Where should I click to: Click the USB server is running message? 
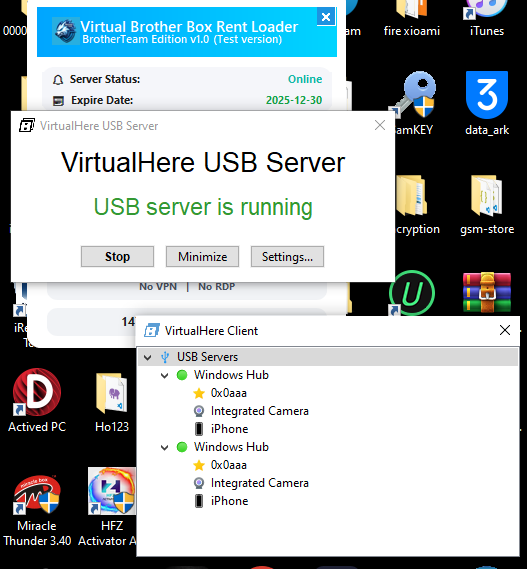tap(203, 207)
